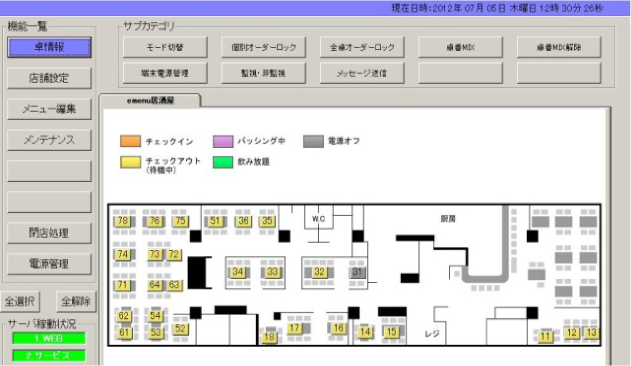631x366 pixels.
Task: Pick table 11 near the register
Action: click(x=545, y=336)
